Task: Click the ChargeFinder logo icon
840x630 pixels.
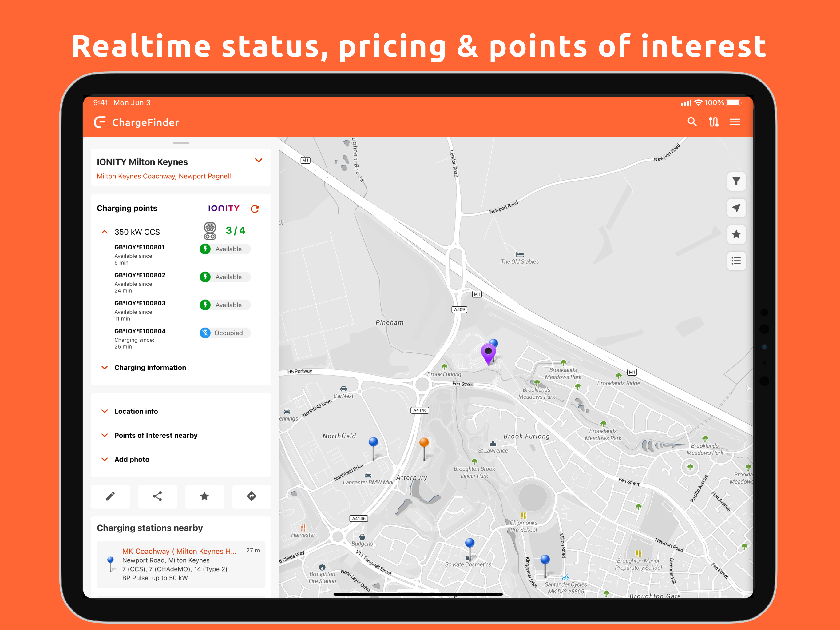Action: pos(100,122)
